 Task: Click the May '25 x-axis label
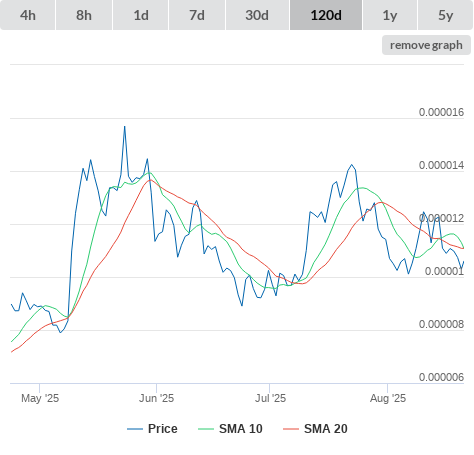point(40,398)
